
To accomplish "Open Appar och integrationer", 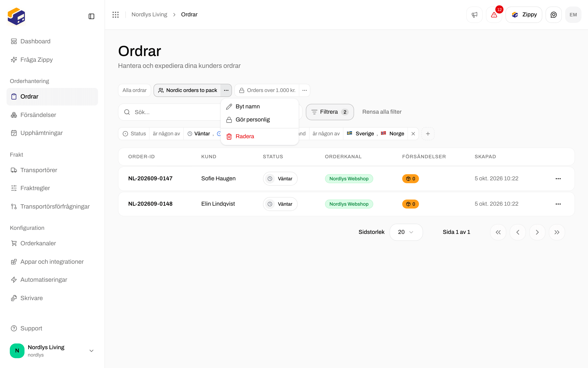I will pyautogui.click(x=52, y=262).
